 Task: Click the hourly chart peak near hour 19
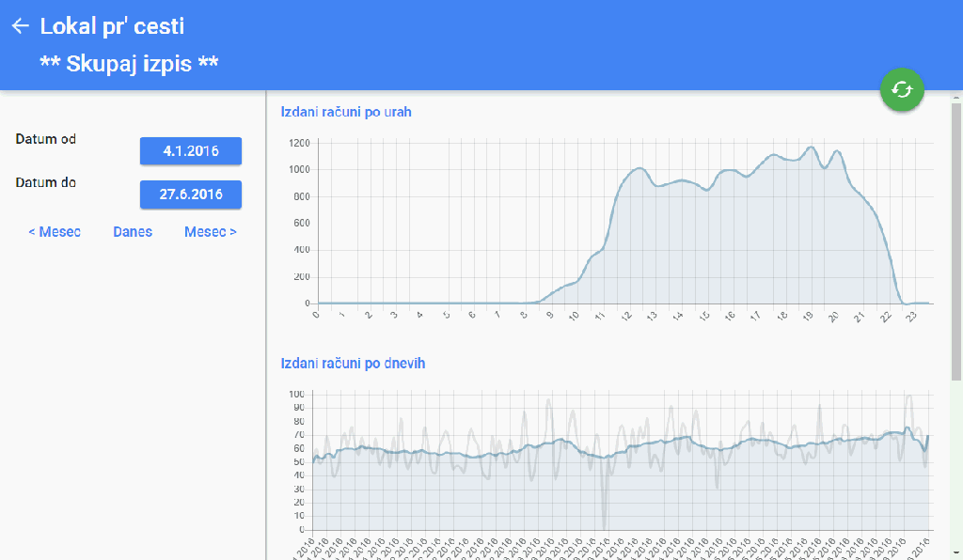[810, 148]
